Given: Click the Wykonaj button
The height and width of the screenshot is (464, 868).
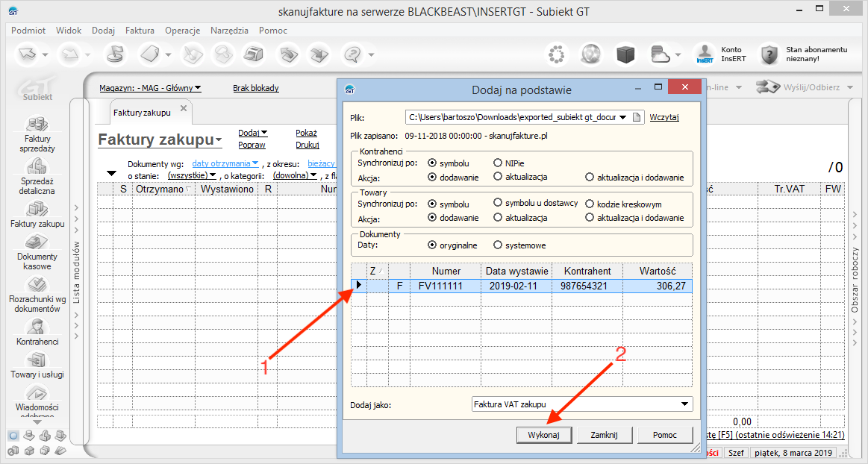Looking at the screenshot, I should 544,435.
